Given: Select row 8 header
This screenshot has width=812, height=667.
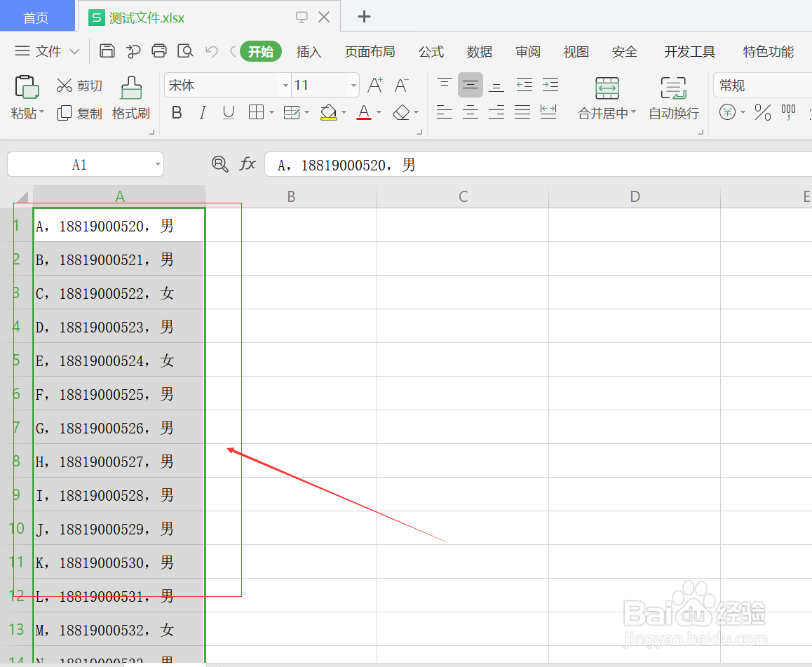Looking at the screenshot, I should 17,461.
